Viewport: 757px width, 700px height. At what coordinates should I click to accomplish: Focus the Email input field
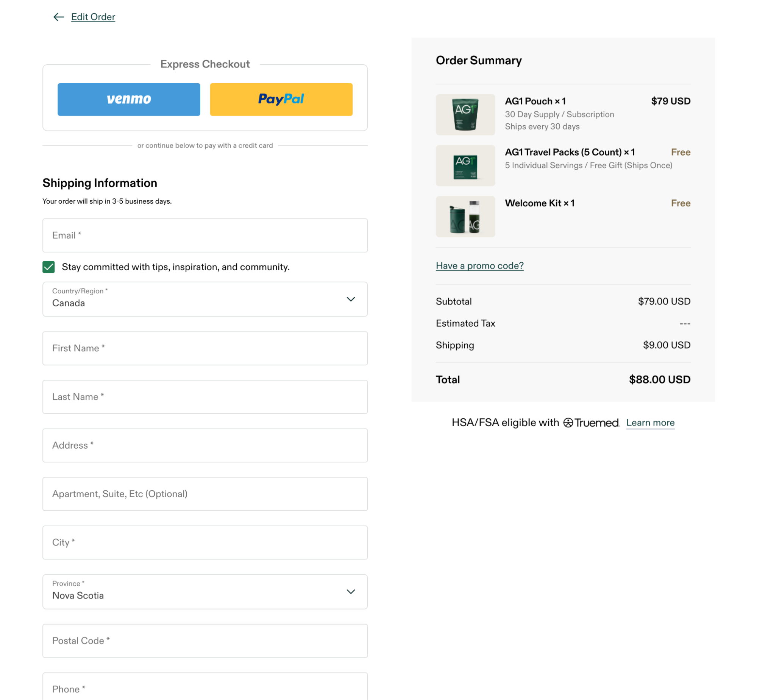pyautogui.click(x=205, y=235)
